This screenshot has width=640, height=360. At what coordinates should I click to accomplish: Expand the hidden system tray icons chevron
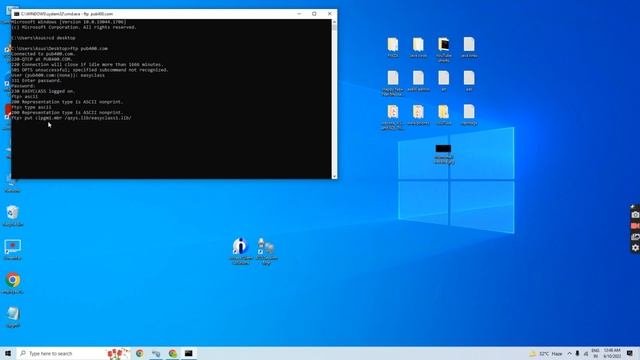tap(569, 353)
